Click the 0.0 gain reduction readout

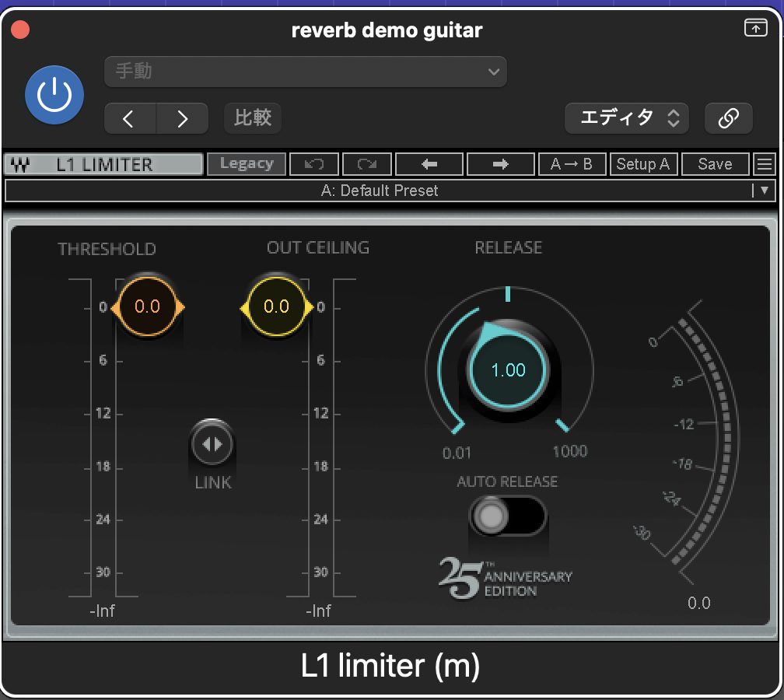coord(698,603)
